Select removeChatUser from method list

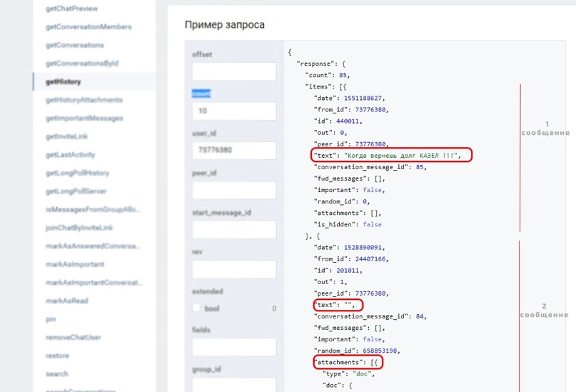click(72, 337)
